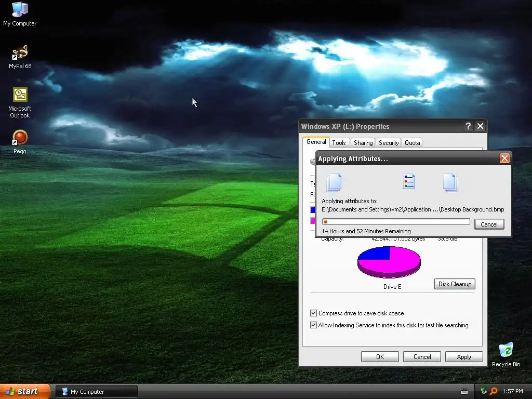
Task: Cancel the attribute applying operation
Action: [x=489, y=224]
